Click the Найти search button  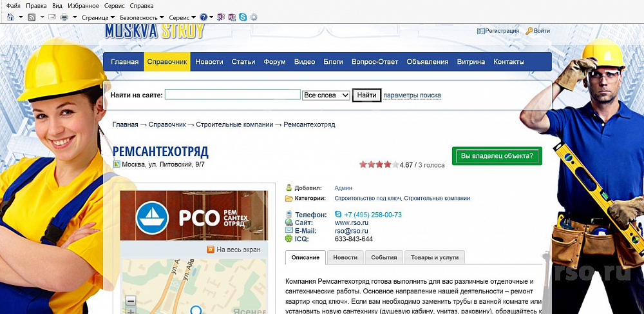[367, 95]
